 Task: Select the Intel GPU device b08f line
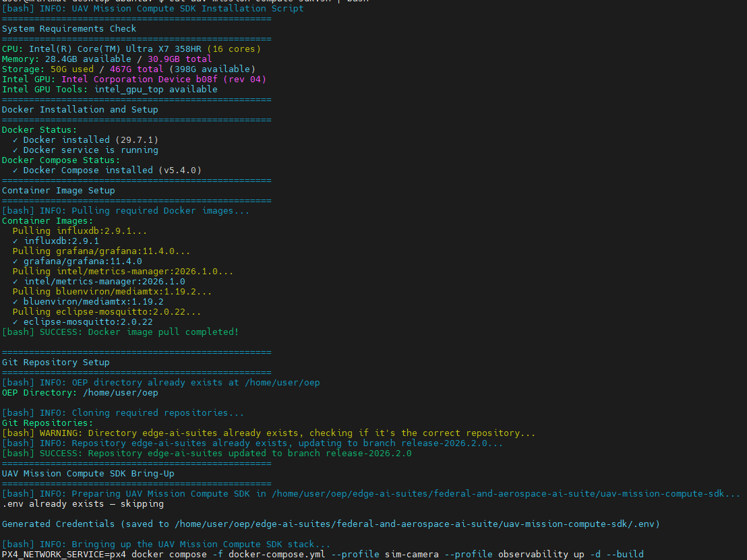[x=134, y=79]
